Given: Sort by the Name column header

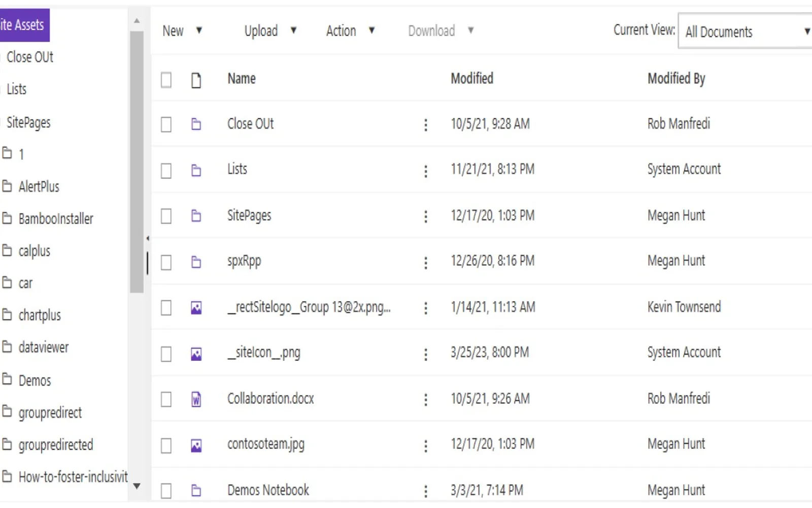Looking at the screenshot, I should (242, 79).
